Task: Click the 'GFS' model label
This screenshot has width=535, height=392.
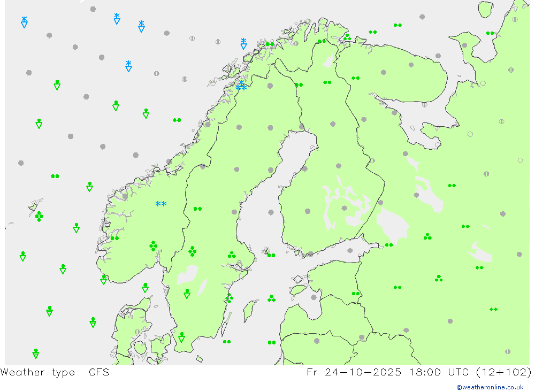Action: 100,372
